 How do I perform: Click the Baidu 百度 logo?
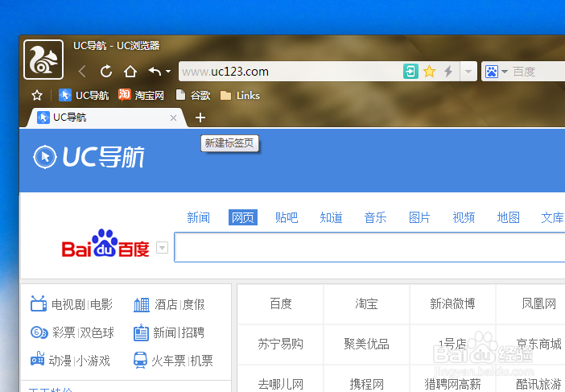tap(105, 243)
